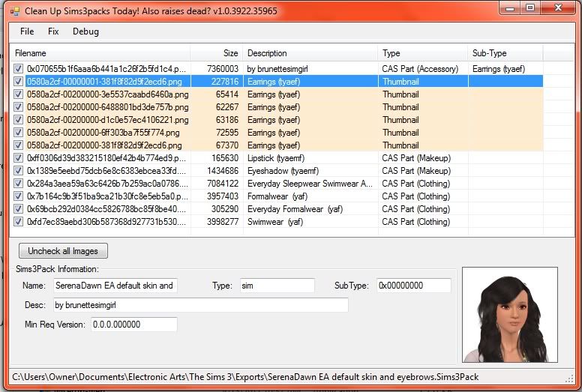Uncheck the 0x69bcb292d0384cc5826788bc85f8be40 file checkbox
The height and width of the screenshot is (392, 582).
tap(18, 209)
